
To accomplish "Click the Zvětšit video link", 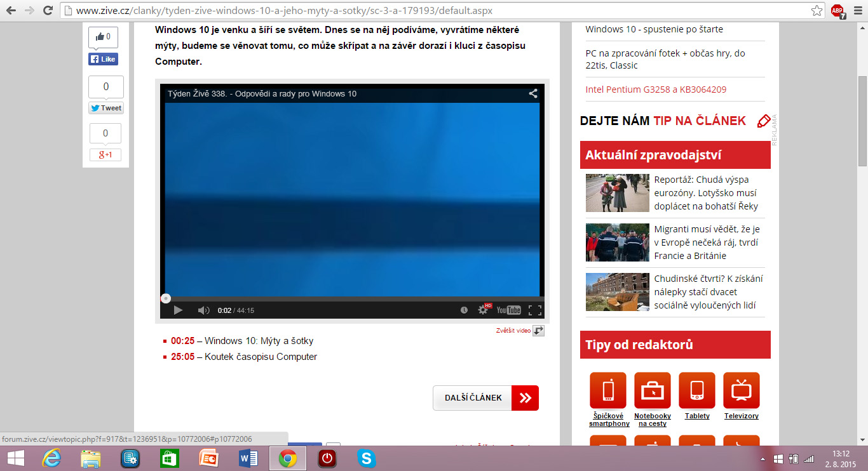I will click(513, 331).
